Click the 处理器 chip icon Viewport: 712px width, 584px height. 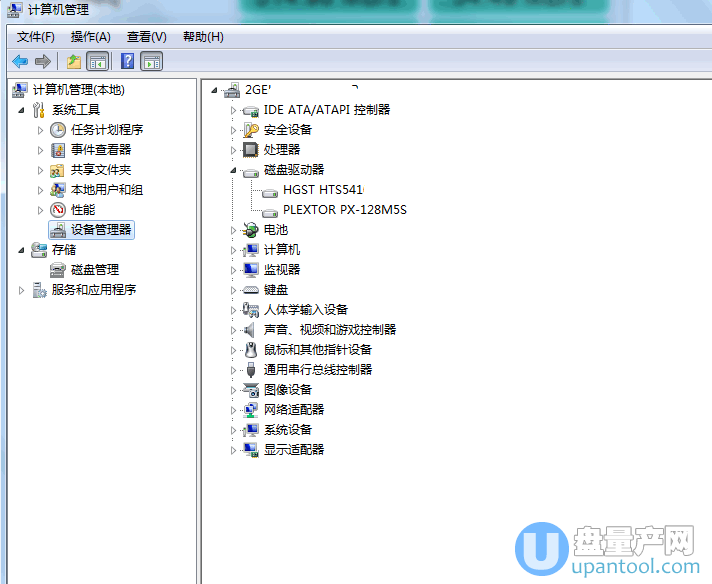pyautogui.click(x=251, y=150)
